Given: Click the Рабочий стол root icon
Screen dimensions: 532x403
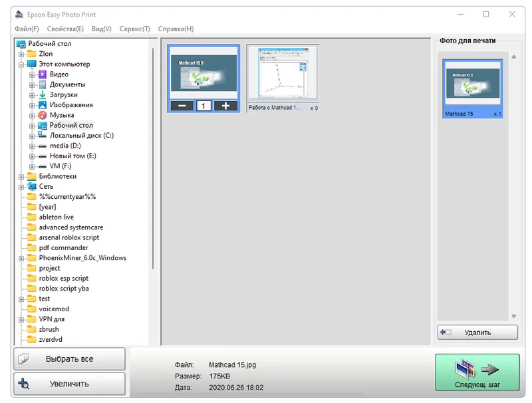Looking at the screenshot, I should click(21, 44).
